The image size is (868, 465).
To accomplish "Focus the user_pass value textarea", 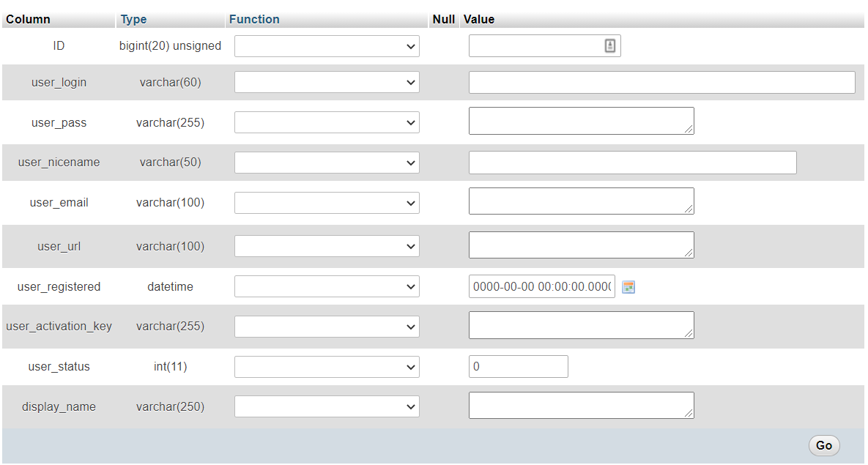I will (581, 120).
